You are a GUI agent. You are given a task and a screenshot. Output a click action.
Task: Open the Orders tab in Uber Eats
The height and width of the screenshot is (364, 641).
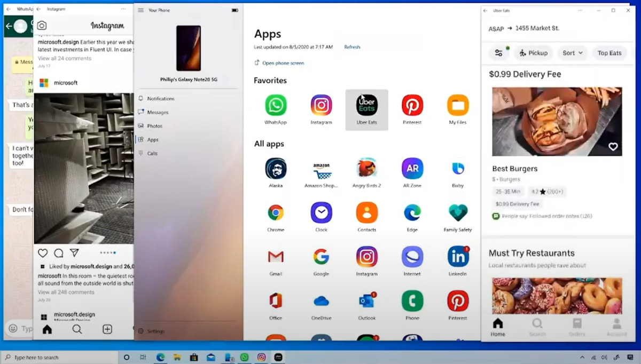(577, 327)
